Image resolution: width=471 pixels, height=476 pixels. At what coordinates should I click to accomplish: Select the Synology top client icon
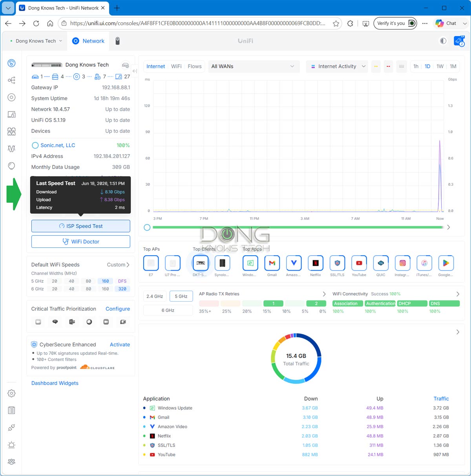pos(223,263)
